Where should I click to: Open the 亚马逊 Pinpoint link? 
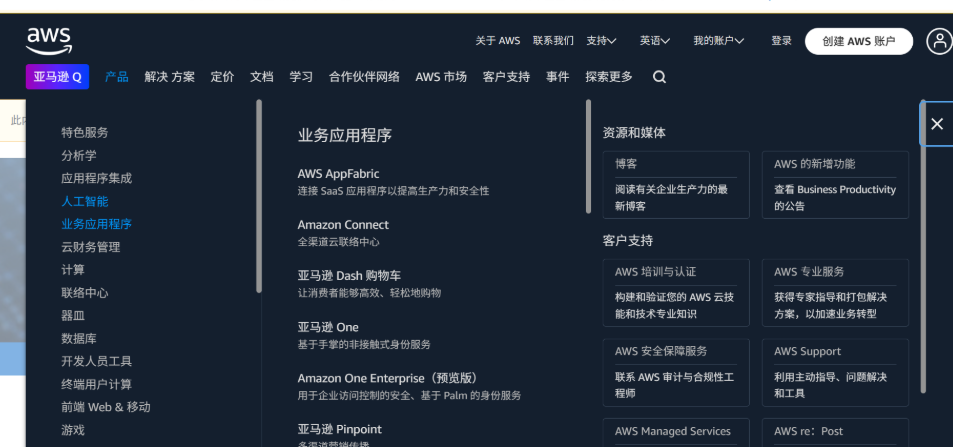340,429
